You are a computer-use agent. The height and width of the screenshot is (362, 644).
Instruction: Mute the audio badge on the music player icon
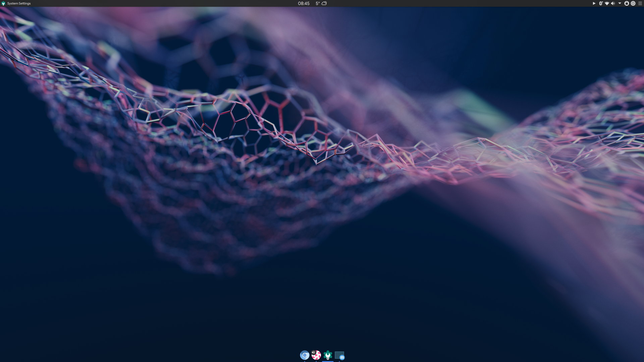313,352
